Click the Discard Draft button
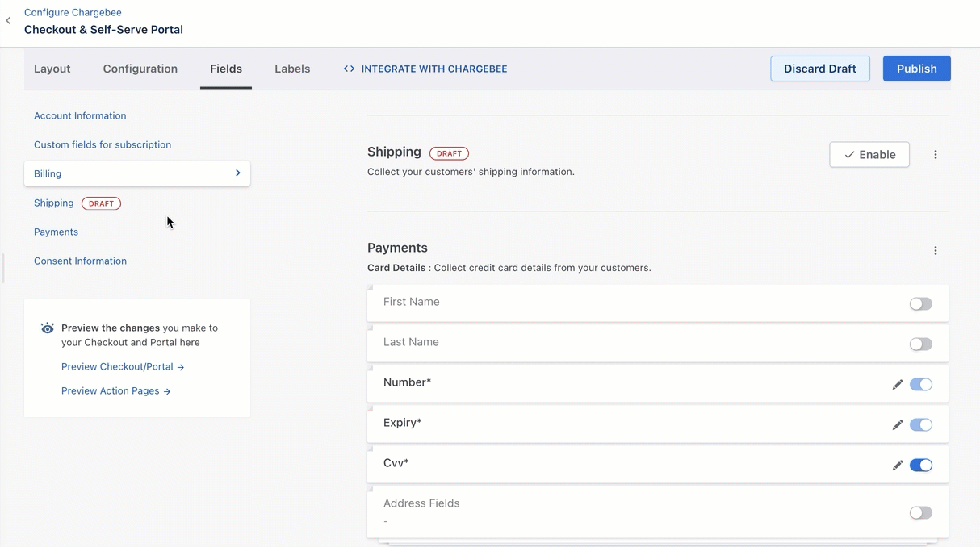Viewport: 980px width, 547px height. (x=819, y=69)
